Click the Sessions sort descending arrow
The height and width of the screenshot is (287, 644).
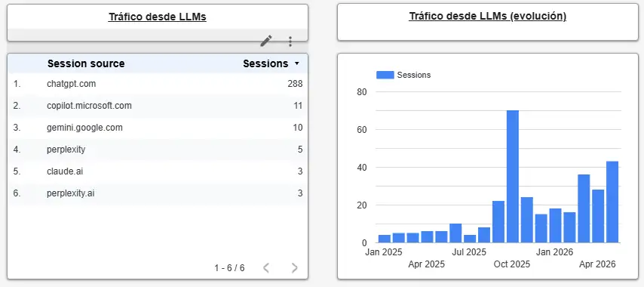296,63
